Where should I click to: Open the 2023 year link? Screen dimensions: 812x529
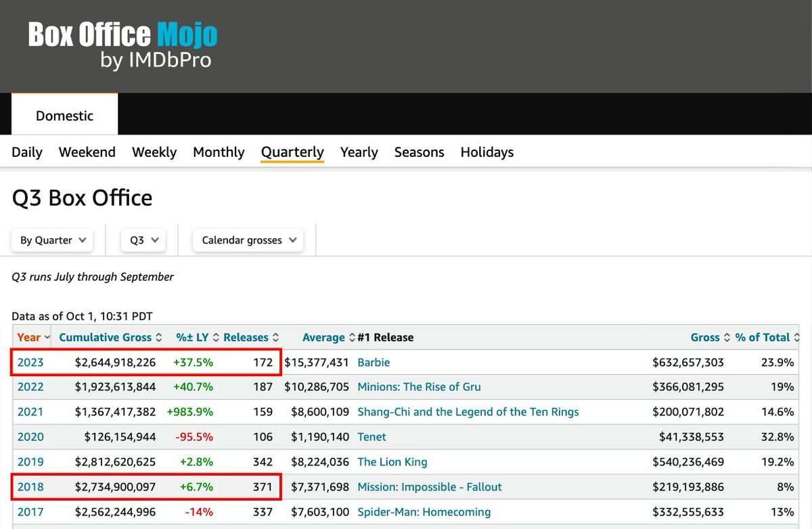(x=30, y=362)
